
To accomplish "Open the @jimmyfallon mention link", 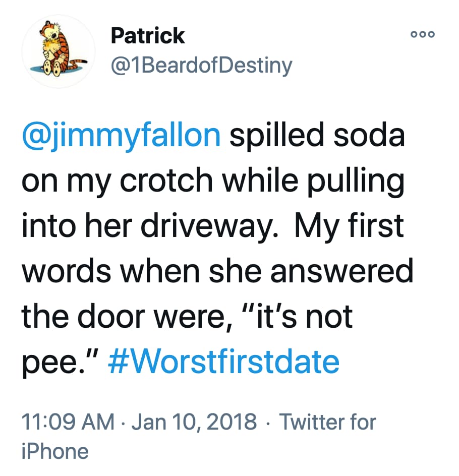I will click(x=121, y=136).
